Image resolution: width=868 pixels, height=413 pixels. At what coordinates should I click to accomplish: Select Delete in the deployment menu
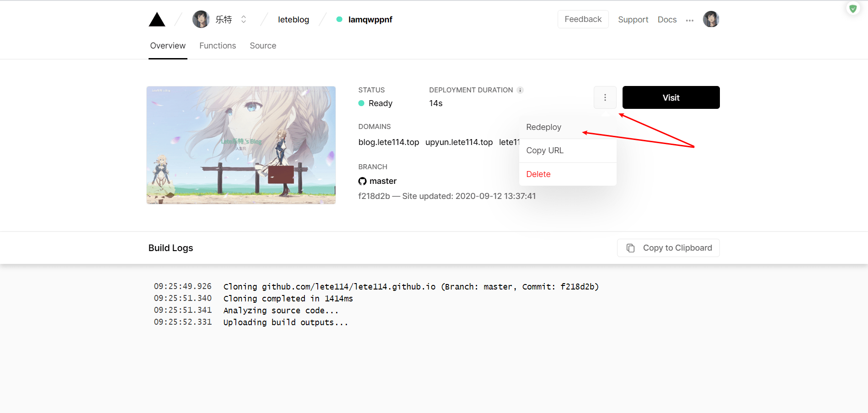(538, 174)
